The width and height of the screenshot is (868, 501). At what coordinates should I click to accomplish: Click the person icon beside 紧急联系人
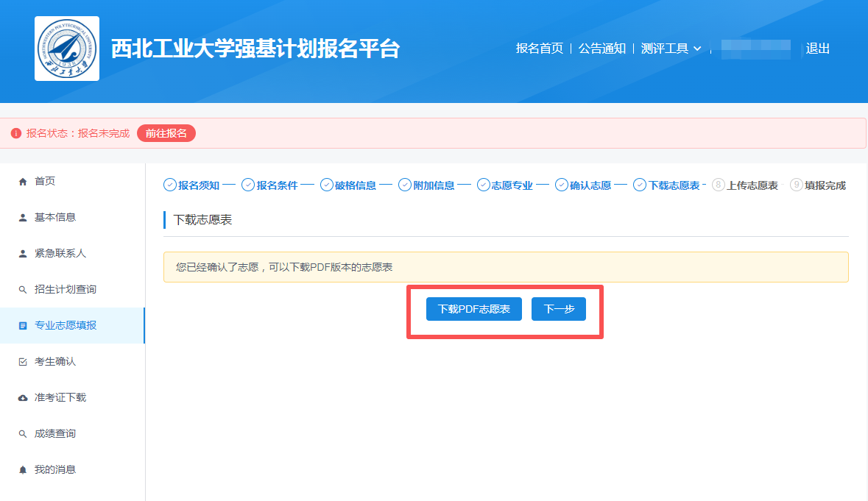pyautogui.click(x=23, y=254)
